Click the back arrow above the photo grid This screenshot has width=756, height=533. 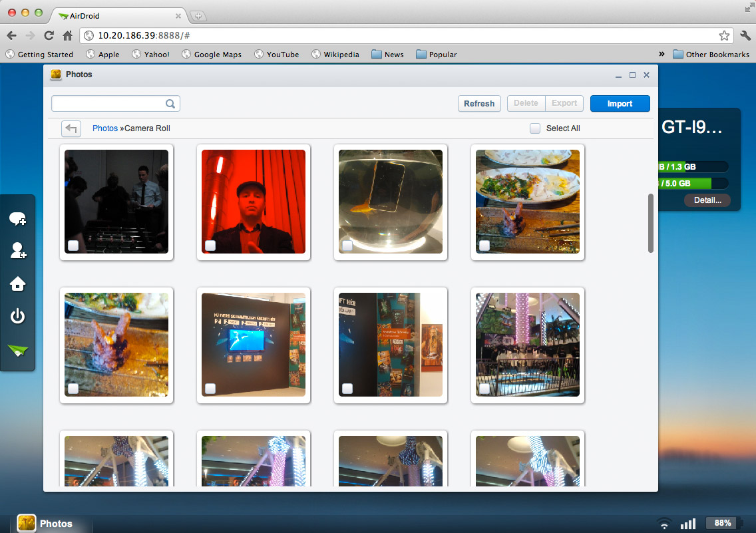pyautogui.click(x=71, y=128)
